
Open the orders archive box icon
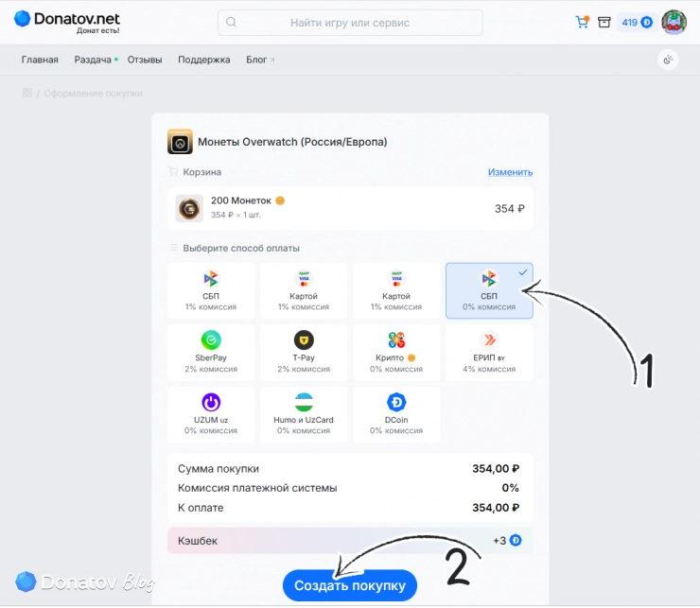coord(604,22)
